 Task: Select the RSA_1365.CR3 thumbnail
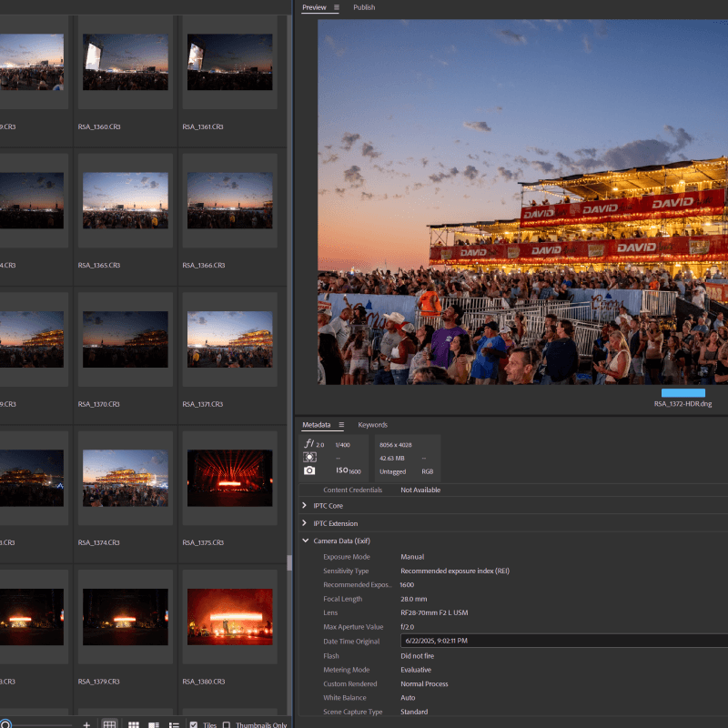click(x=126, y=200)
